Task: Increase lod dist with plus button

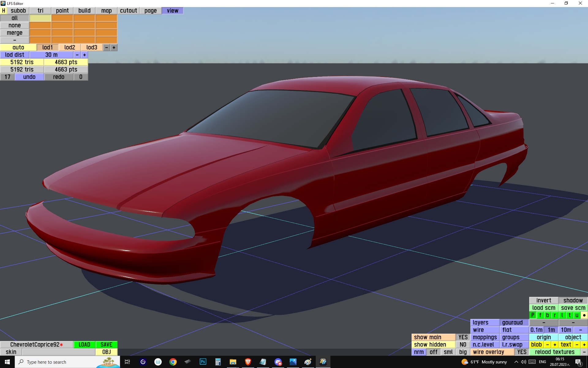Action: pyautogui.click(x=85, y=55)
